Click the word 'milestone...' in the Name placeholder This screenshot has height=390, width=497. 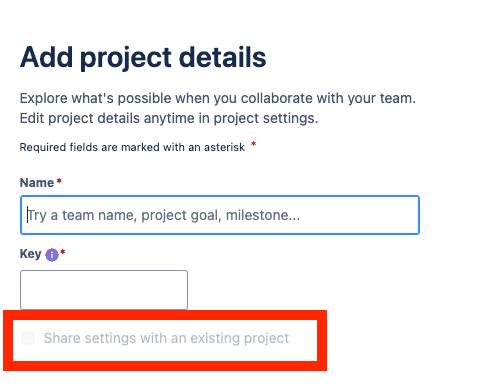[x=263, y=215]
